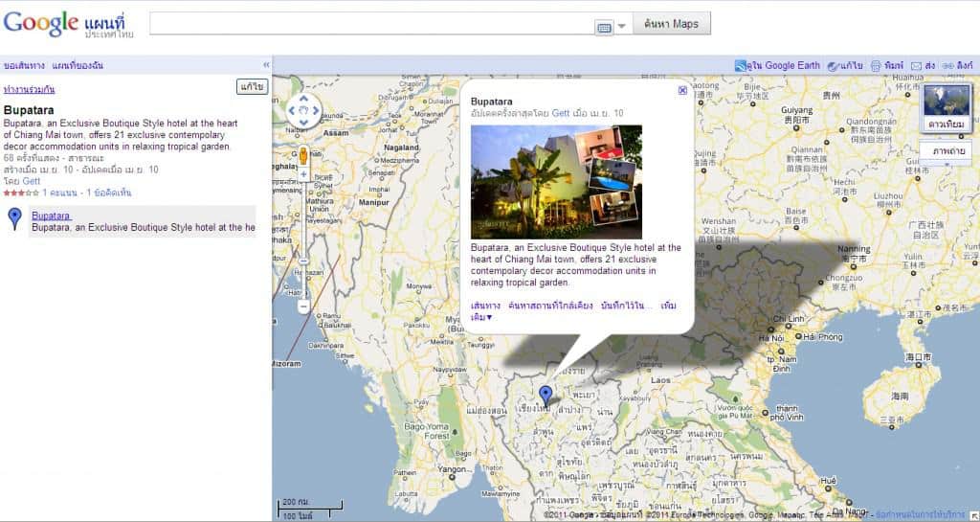Image resolution: width=980 pixels, height=522 pixels.
Task: Click the ค้นหา Maps search button
Action: coord(672,24)
